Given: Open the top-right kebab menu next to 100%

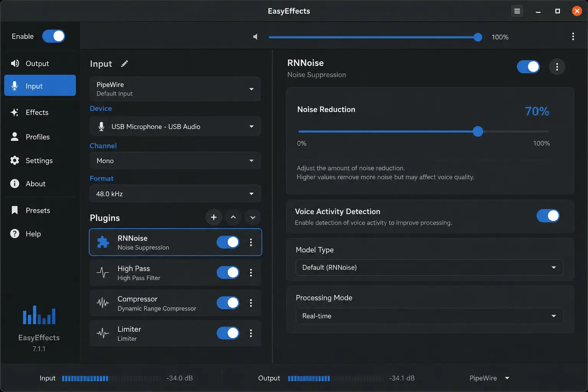Looking at the screenshot, I should [573, 36].
